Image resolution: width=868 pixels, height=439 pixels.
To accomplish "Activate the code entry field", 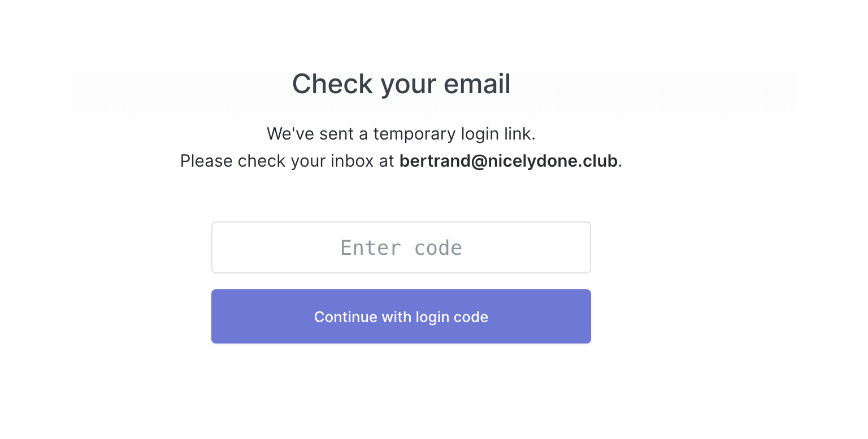I will tap(401, 247).
